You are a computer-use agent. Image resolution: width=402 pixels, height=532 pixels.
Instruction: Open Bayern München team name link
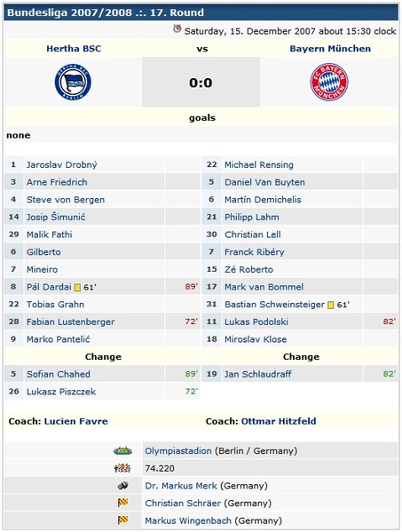tap(330, 49)
